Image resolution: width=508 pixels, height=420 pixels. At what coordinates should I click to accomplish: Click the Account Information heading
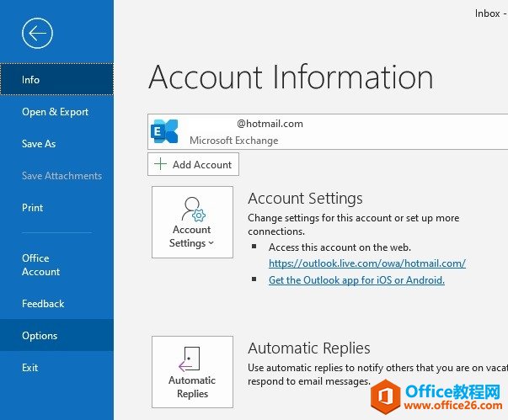coord(291,77)
